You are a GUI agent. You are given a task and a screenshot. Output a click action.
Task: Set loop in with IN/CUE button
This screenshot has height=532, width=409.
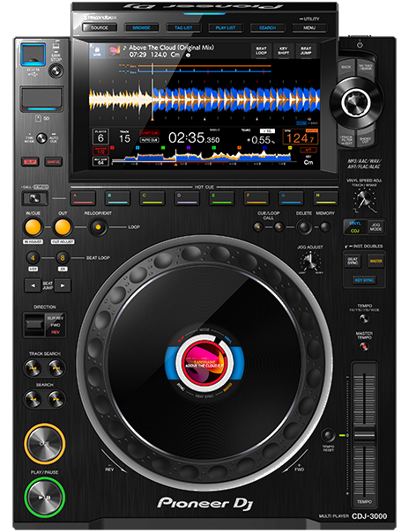33,227
